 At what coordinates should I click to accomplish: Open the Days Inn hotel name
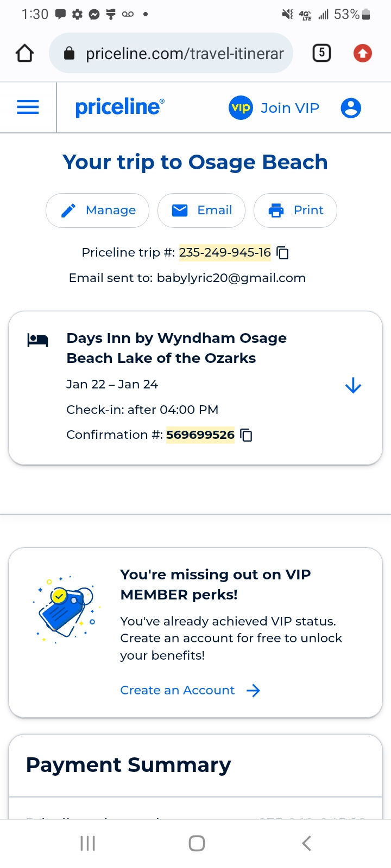[x=176, y=348]
